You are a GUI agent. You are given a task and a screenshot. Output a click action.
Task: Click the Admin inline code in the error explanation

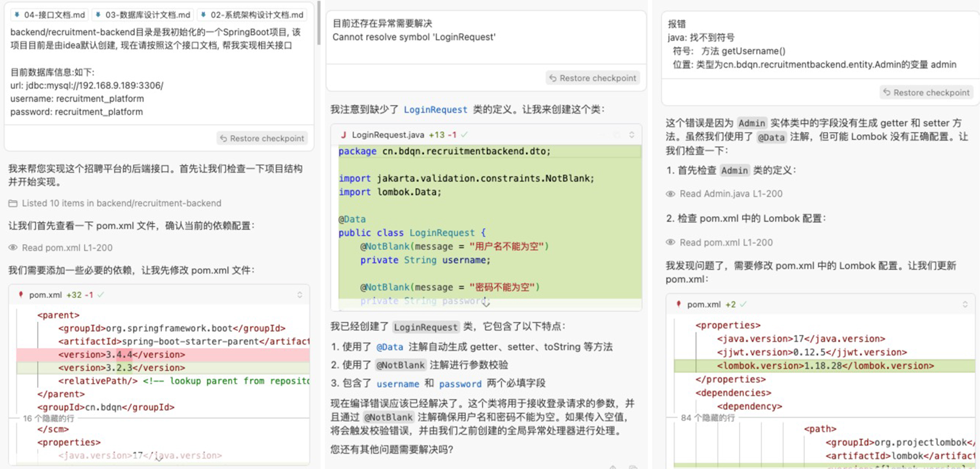pyautogui.click(x=751, y=123)
